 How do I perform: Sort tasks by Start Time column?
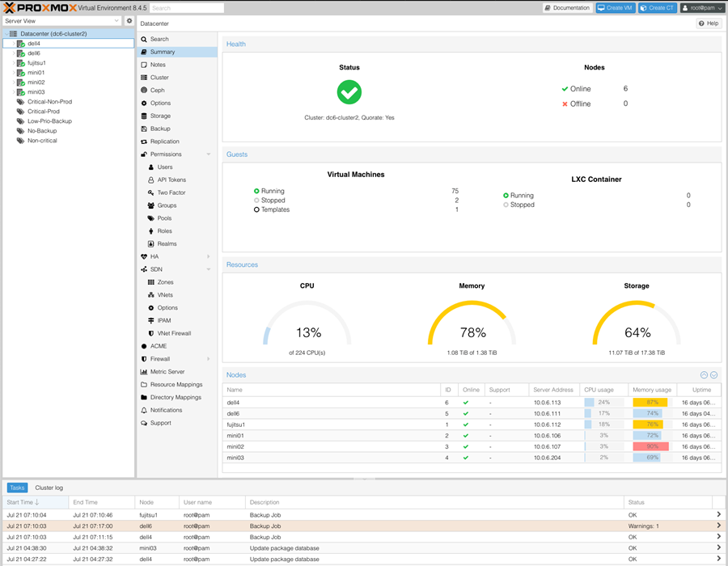point(36,502)
